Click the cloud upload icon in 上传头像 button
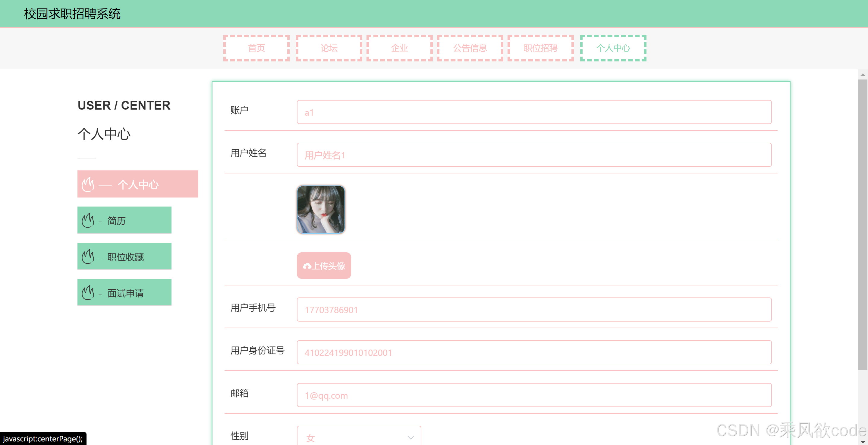The width and height of the screenshot is (868, 445). pyautogui.click(x=307, y=266)
